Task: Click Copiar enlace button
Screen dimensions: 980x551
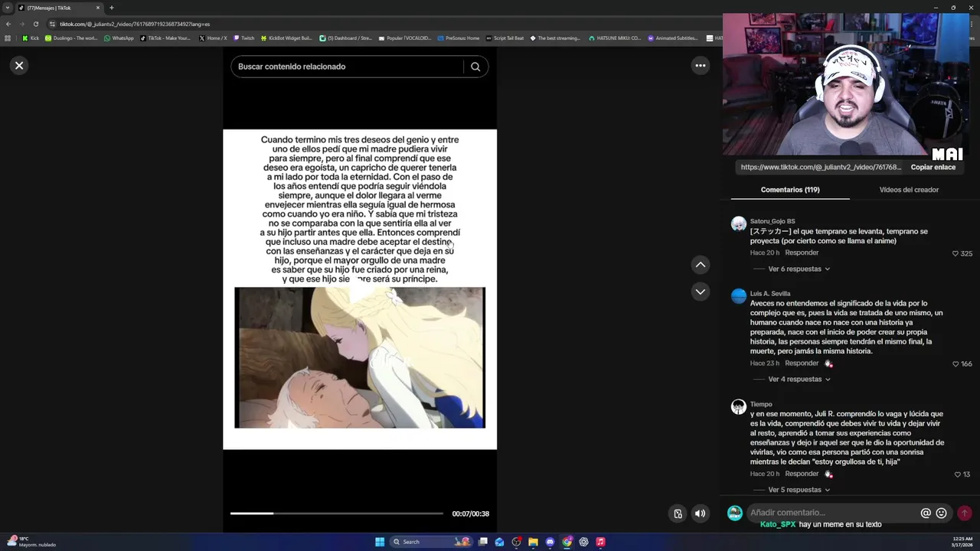Action: (x=933, y=167)
